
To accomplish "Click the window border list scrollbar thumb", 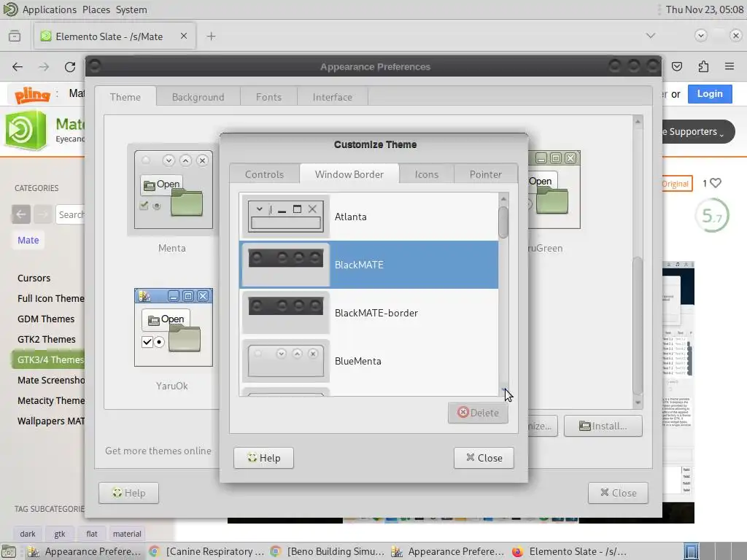I will (x=503, y=222).
